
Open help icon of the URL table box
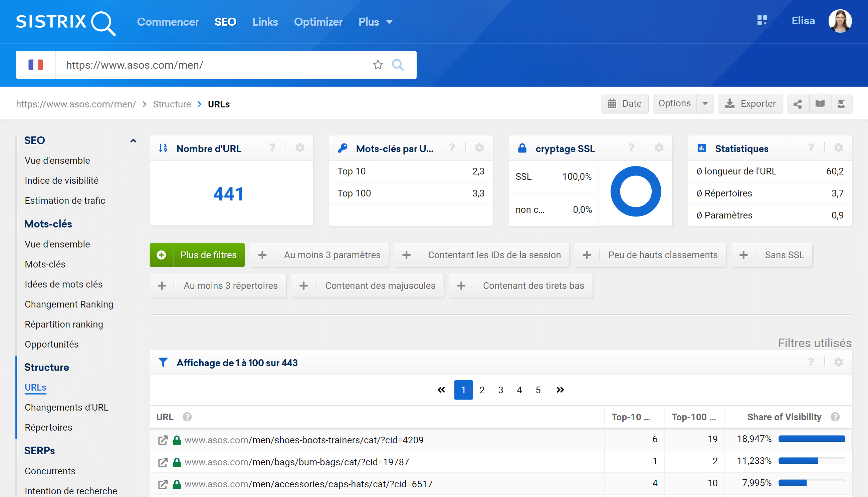[x=811, y=362]
